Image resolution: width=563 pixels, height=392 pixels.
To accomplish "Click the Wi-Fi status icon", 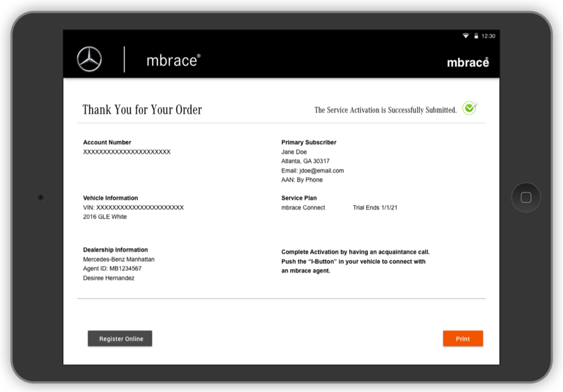I will click(466, 36).
